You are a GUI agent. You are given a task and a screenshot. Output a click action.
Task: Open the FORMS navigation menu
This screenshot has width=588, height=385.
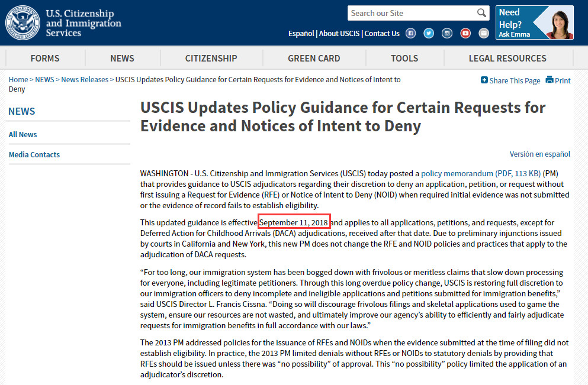tap(45, 58)
